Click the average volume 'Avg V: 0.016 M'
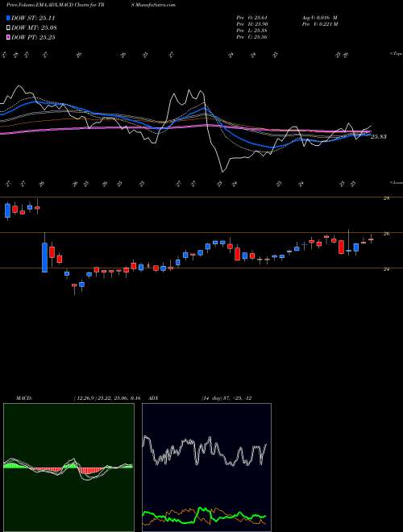This screenshot has width=403, height=532. click(319, 17)
